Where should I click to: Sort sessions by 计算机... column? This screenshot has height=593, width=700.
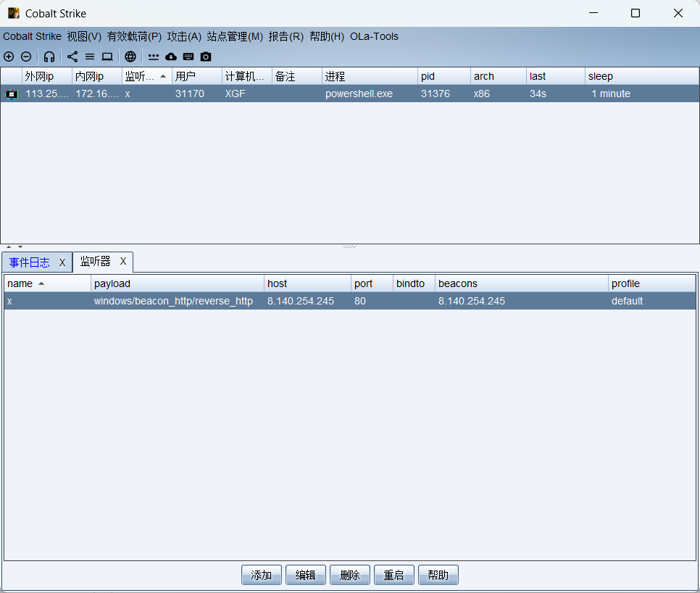click(x=247, y=76)
